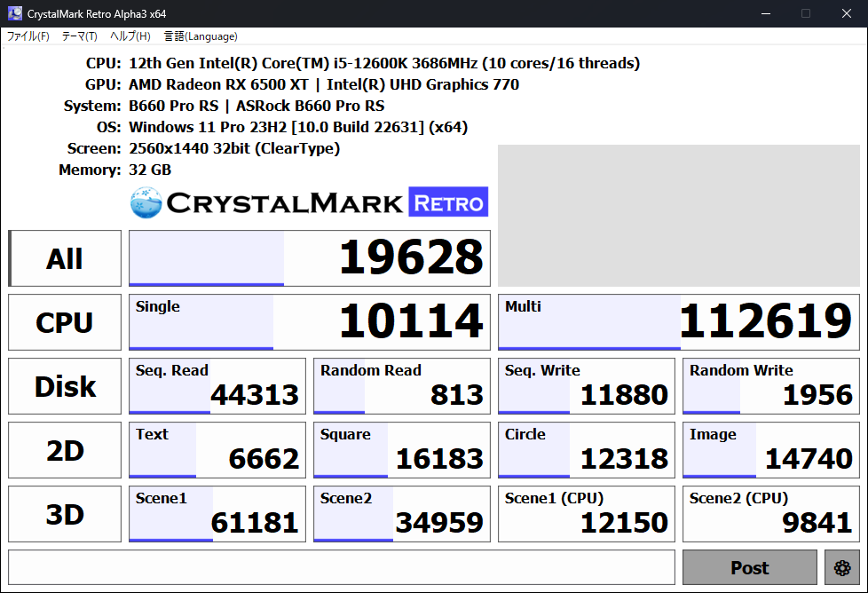This screenshot has width=868, height=593.
Task: Click the All benchmark button
Action: point(65,258)
